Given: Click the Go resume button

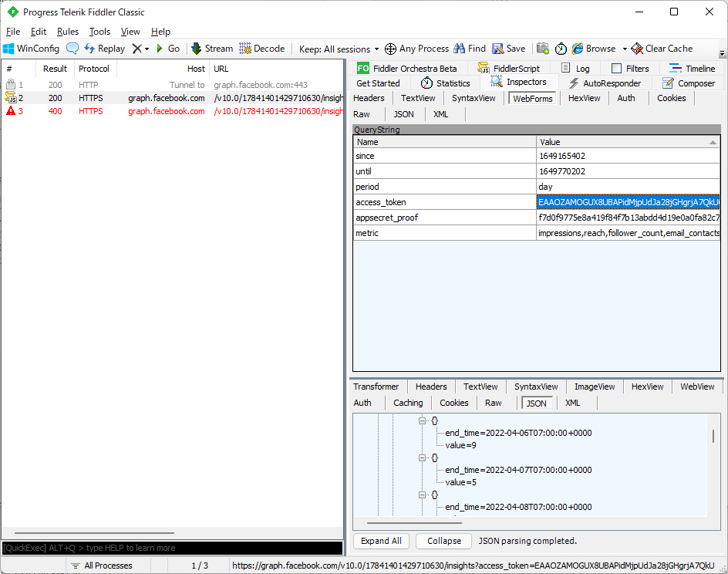Looking at the screenshot, I should point(167,49).
